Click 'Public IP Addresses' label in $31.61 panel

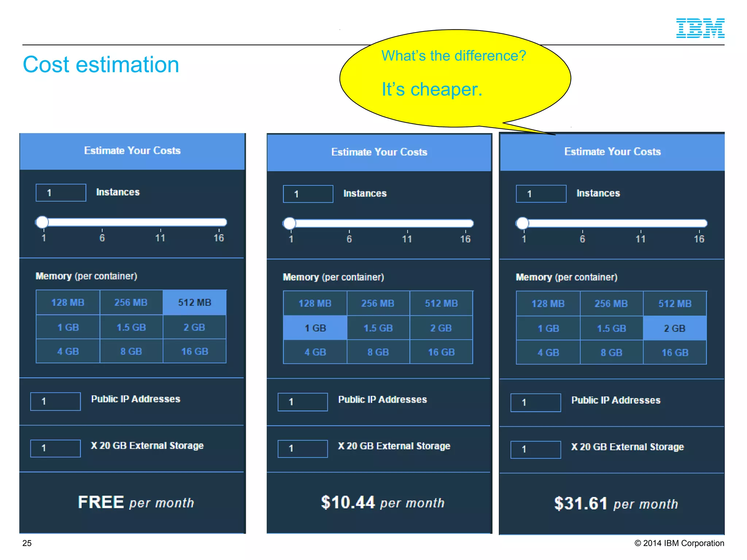616,400
